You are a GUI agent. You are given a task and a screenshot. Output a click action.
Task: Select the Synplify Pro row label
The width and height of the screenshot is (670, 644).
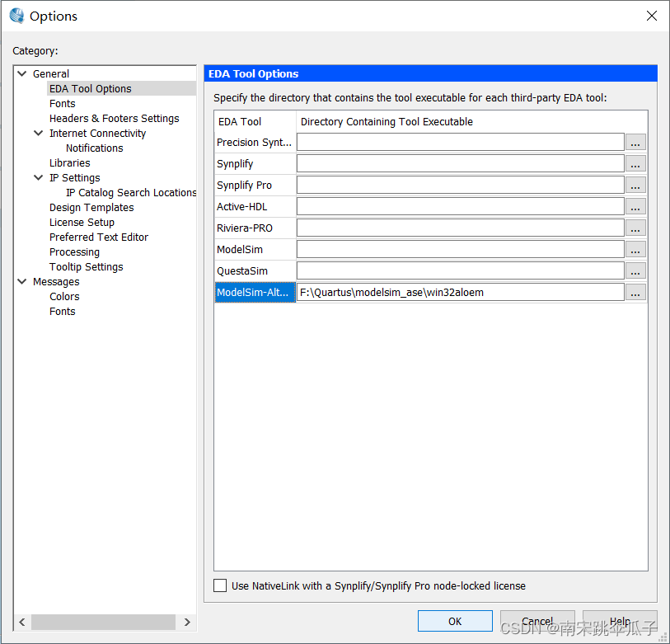[x=255, y=185]
